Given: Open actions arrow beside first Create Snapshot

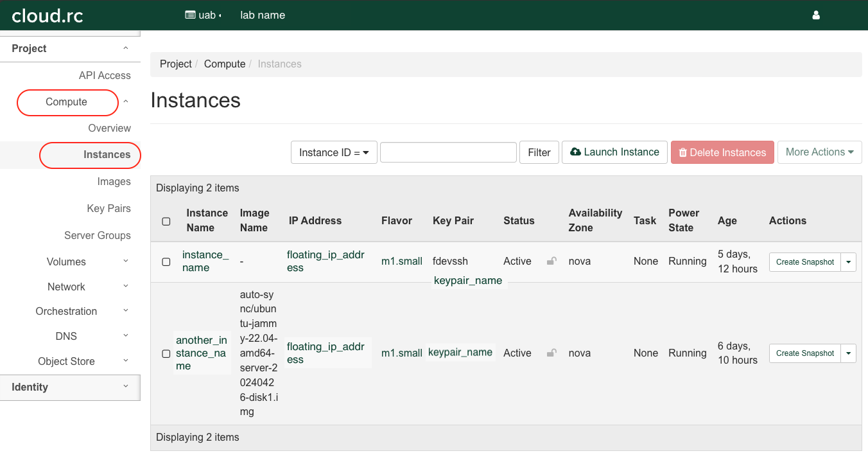Looking at the screenshot, I should [x=849, y=262].
